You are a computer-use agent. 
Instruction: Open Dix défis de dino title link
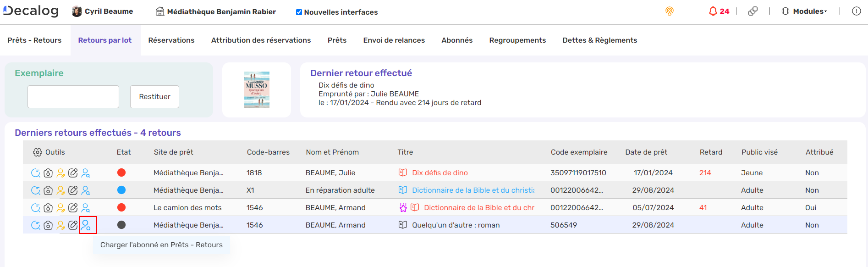pyautogui.click(x=440, y=173)
